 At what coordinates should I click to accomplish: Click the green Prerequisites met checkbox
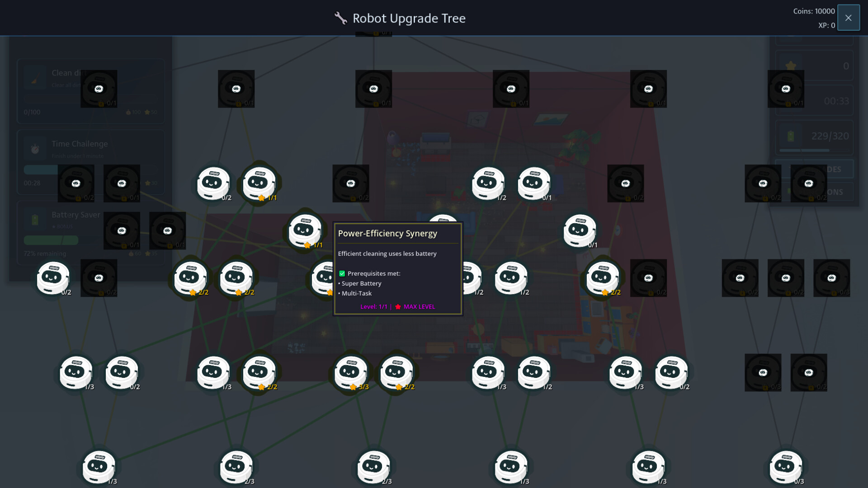pyautogui.click(x=342, y=273)
